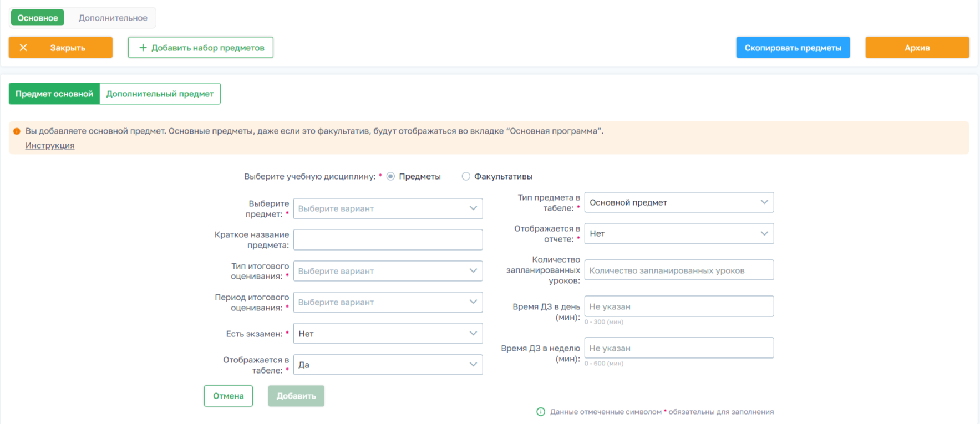
Task: Click the 'Есть экзамен:' label
Action: pyautogui.click(x=255, y=334)
